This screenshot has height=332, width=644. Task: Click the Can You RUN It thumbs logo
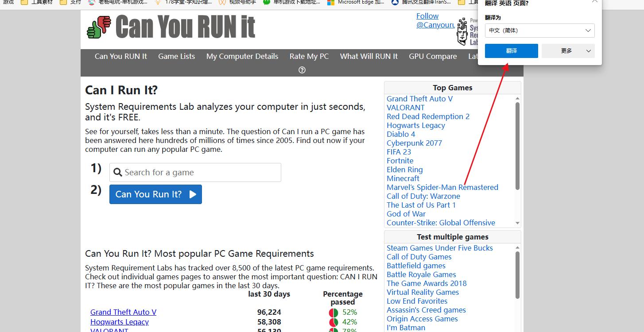click(x=98, y=27)
